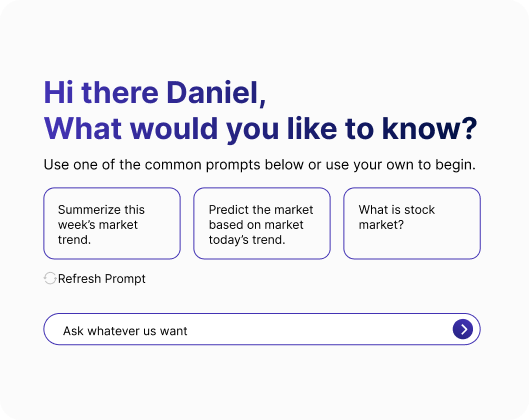529x420 pixels.
Task: Click the 'Refresh Prompt' label
Action: click(x=102, y=279)
